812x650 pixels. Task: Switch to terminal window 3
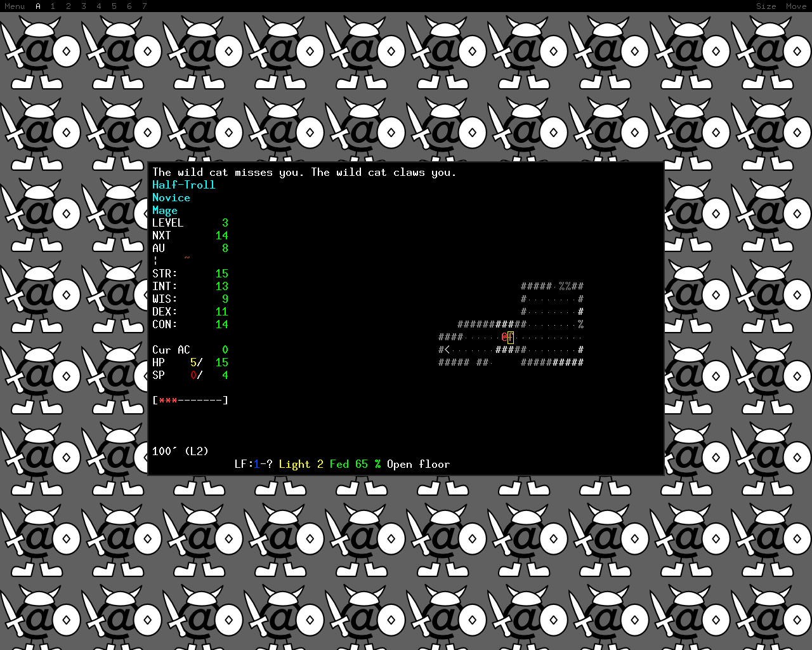tap(84, 6)
